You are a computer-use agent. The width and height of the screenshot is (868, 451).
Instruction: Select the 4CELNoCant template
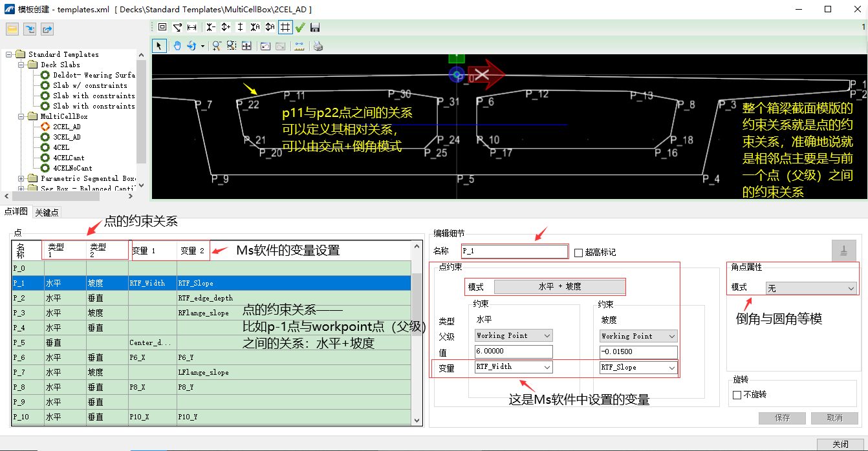[72, 168]
